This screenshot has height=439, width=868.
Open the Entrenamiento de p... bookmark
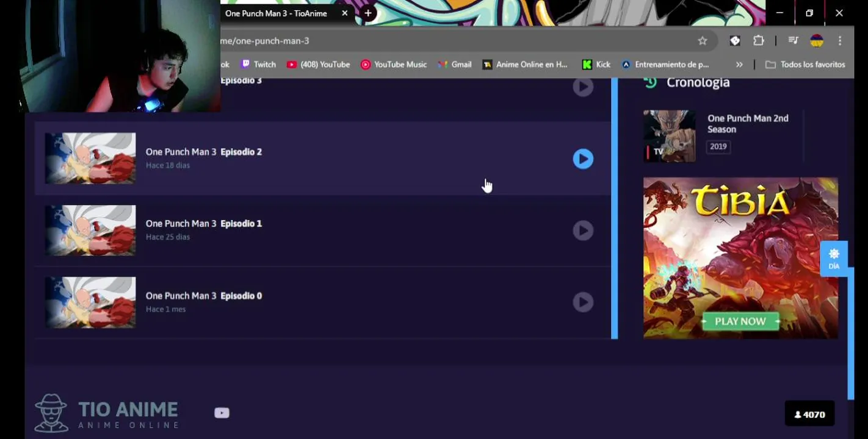[665, 64]
